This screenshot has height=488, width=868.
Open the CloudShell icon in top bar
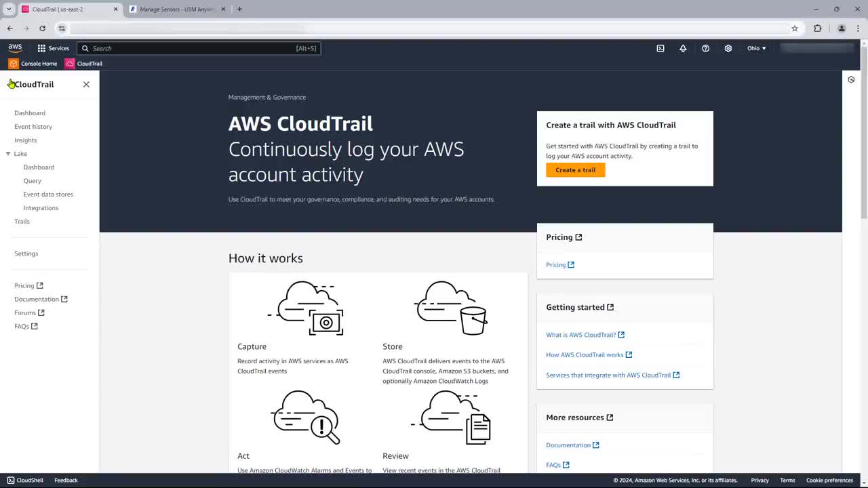(660, 48)
